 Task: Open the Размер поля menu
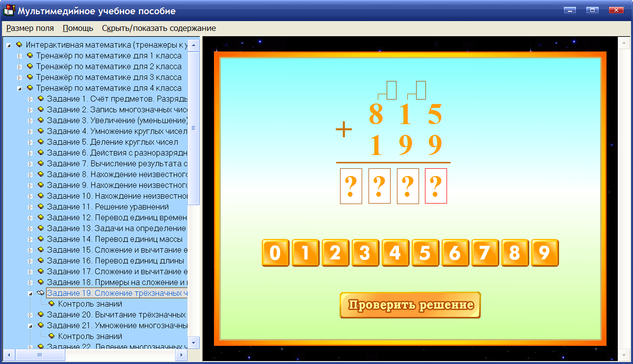point(30,28)
